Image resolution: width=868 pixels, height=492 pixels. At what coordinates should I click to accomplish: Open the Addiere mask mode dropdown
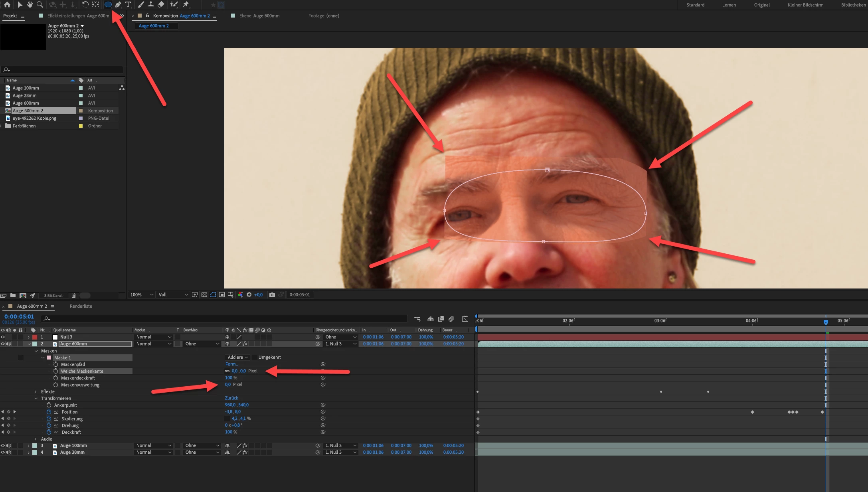[238, 358]
